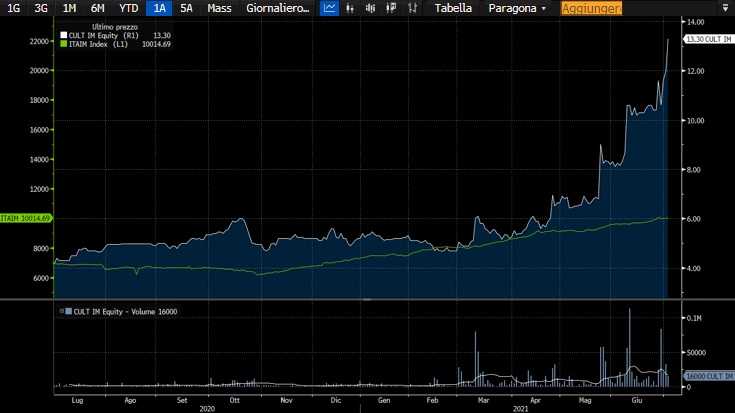Screen dimensions: 735x413
Task: Choose the candlestick chart icon
Action: (x=370, y=8)
